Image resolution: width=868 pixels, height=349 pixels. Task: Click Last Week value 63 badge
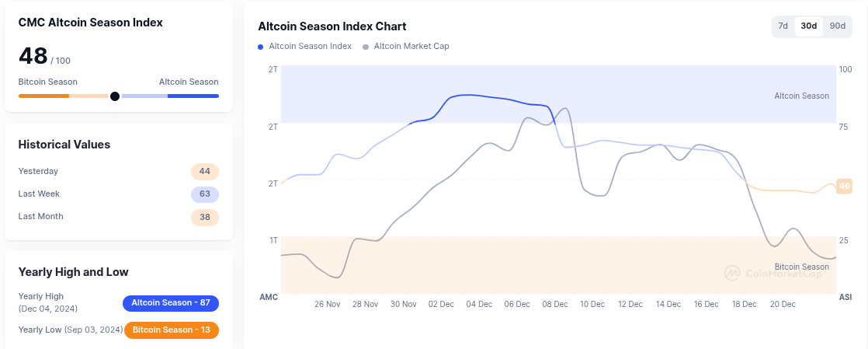coord(205,194)
